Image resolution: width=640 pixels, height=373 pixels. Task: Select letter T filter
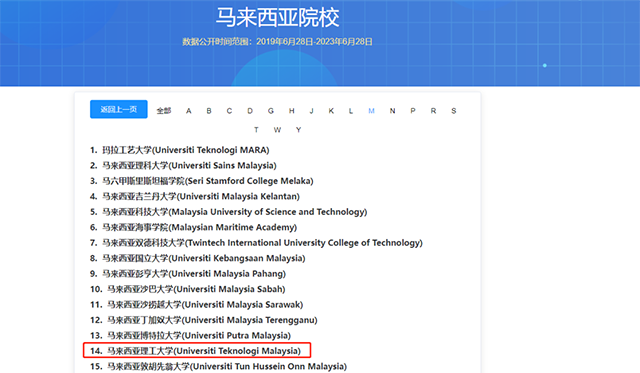point(256,130)
